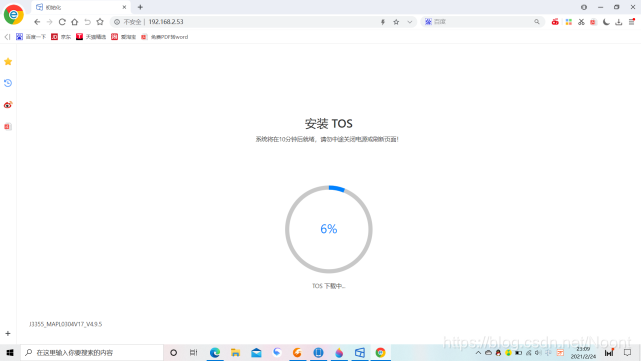The height and width of the screenshot is (361, 641).
Task: Bookmark page using address bar star
Action: [396, 22]
